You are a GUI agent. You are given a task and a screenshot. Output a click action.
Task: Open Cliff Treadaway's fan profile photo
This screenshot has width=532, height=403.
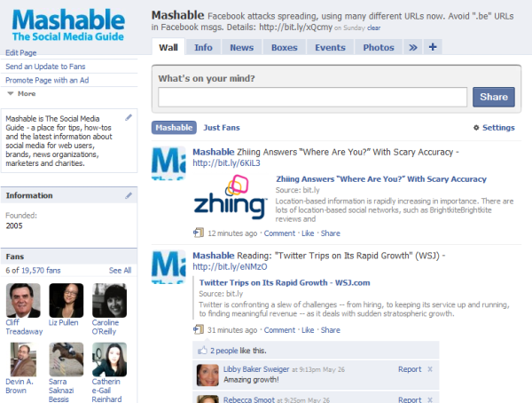[x=23, y=300]
